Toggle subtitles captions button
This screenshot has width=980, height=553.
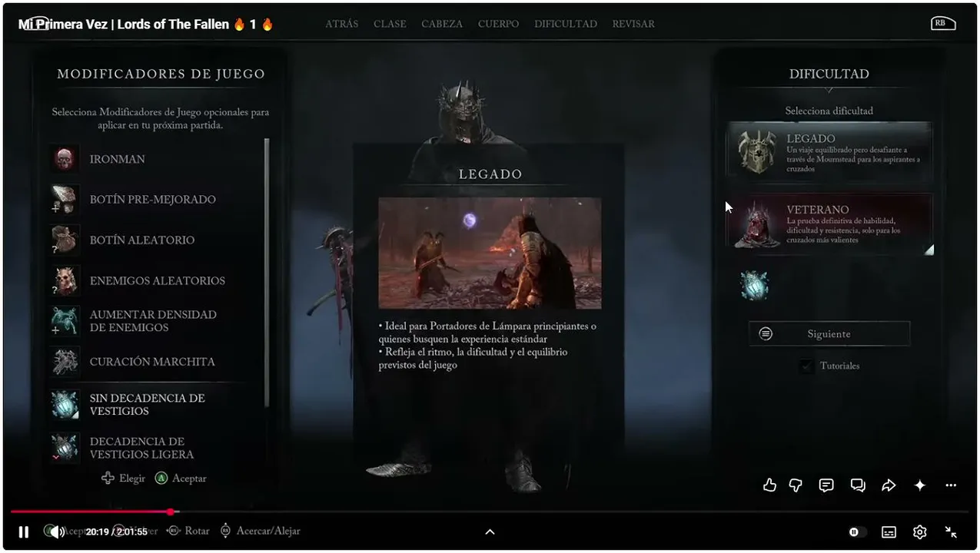(889, 531)
